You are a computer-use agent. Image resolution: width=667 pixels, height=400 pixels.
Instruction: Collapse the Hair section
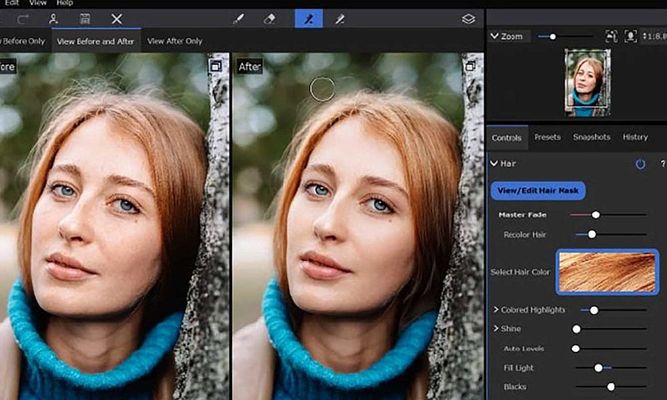[494, 163]
